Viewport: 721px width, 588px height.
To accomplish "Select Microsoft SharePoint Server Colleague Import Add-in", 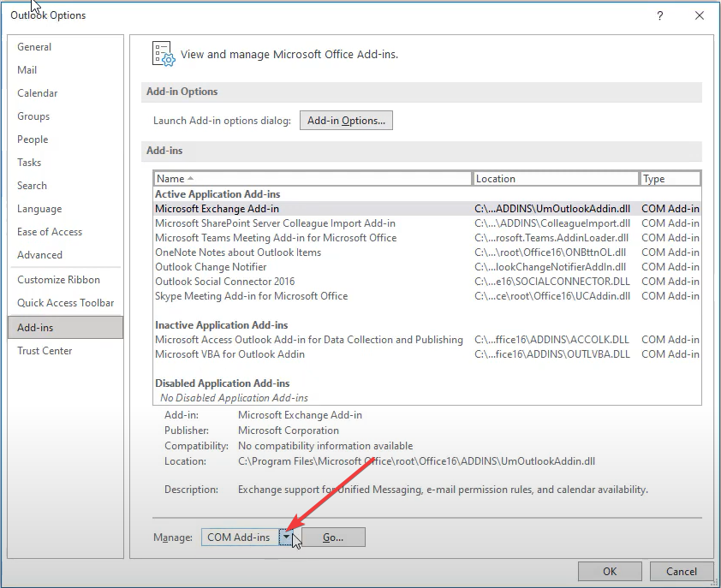I will coord(427,223).
